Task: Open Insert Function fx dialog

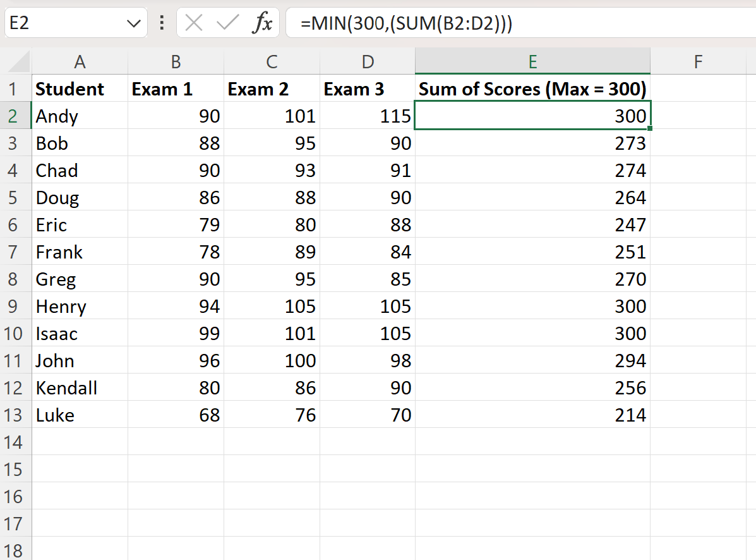Action: pyautogui.click(x=262, y=23)
